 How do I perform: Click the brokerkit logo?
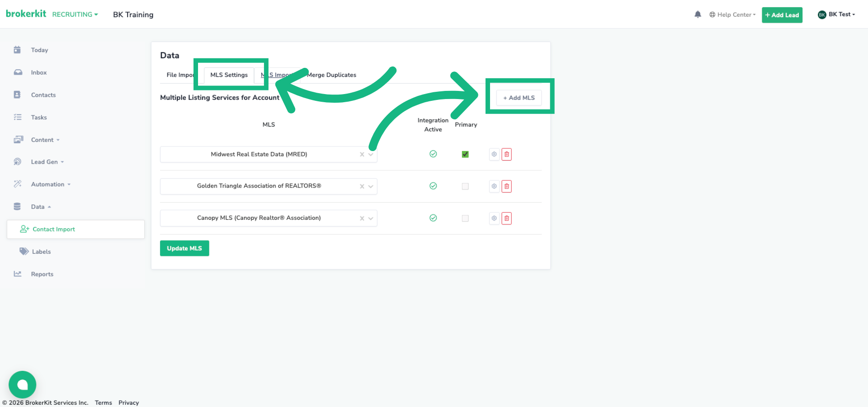point(26,14)
